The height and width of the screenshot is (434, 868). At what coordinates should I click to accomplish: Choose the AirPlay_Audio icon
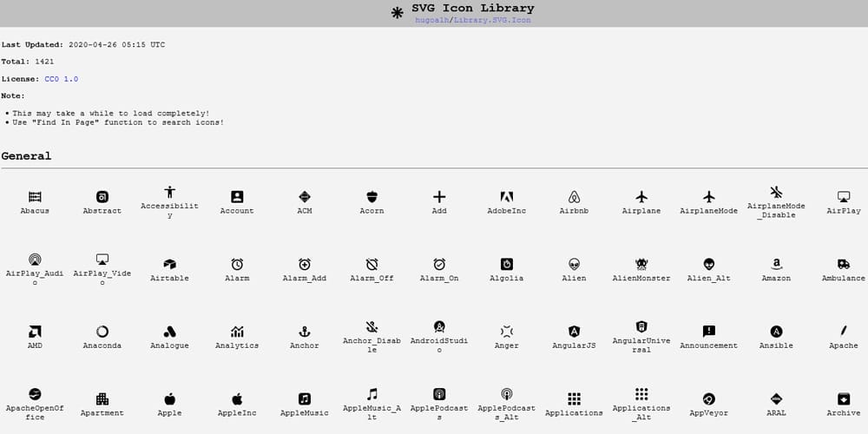coord(35,259)
